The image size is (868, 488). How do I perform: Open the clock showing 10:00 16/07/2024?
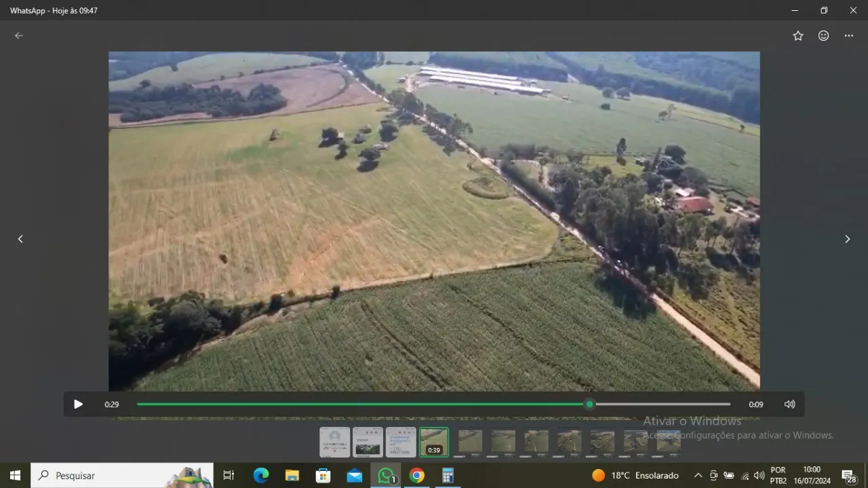812,476
